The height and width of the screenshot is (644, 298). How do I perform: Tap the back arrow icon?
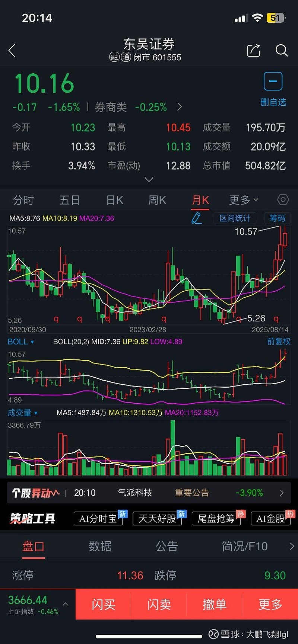(12, 51)
